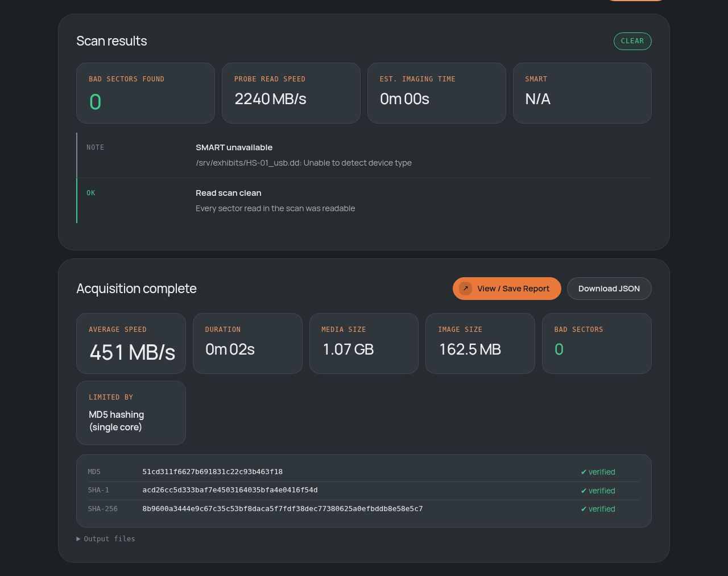This screenshot has width=728, height=576.
Task: Click the verified status for SHA-1
Action: click(598, 491)
